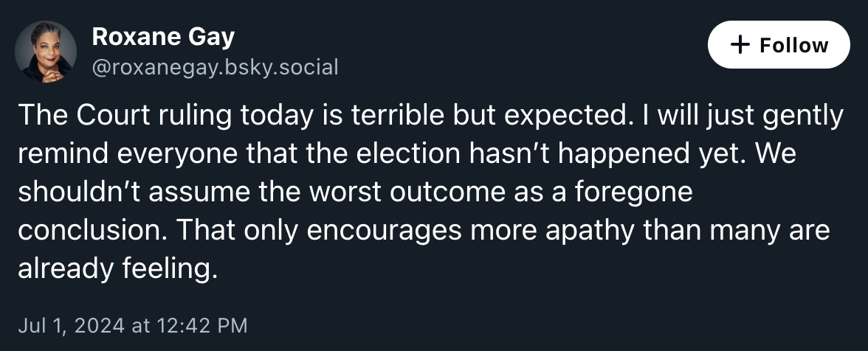The height and width of the screenshot is (351, 868).
Task: Open the post timestamp link
Action: [x=132, y=324]
